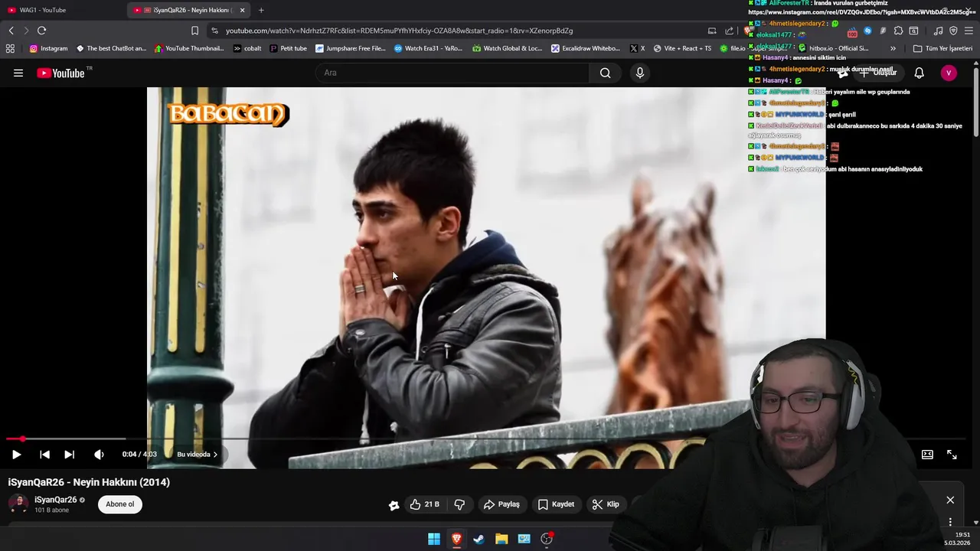Expand the Bu videoda chapters chevron
Image resolution: width=980 pixels, height=551 pixels.
pos(215,455)
